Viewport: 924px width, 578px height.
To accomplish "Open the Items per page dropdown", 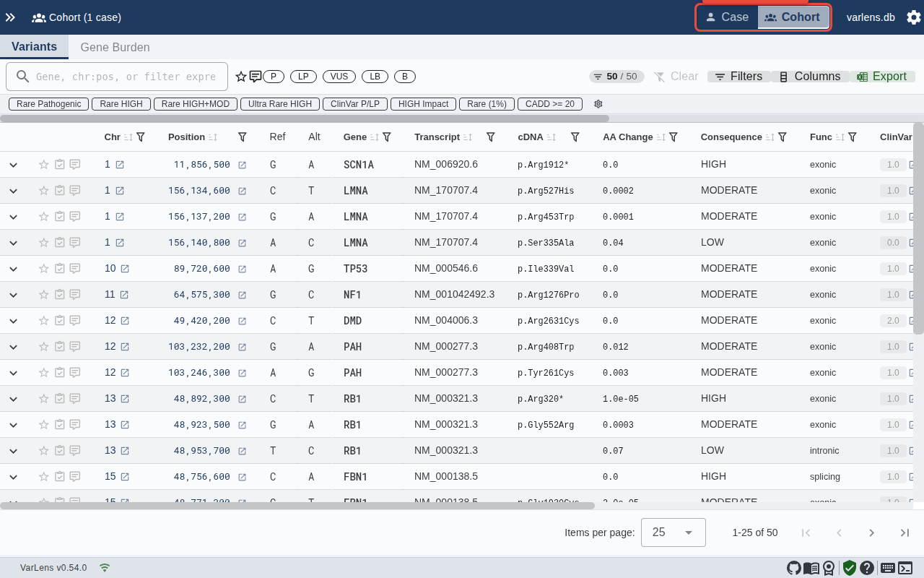I will point(673,532).
